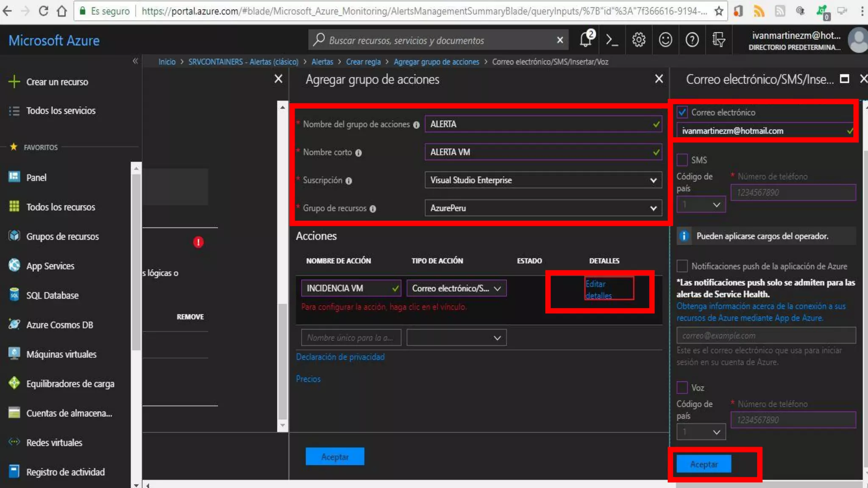
Task: Click the blade vertical scrollbar down arrow
Action: click(283, 425)
